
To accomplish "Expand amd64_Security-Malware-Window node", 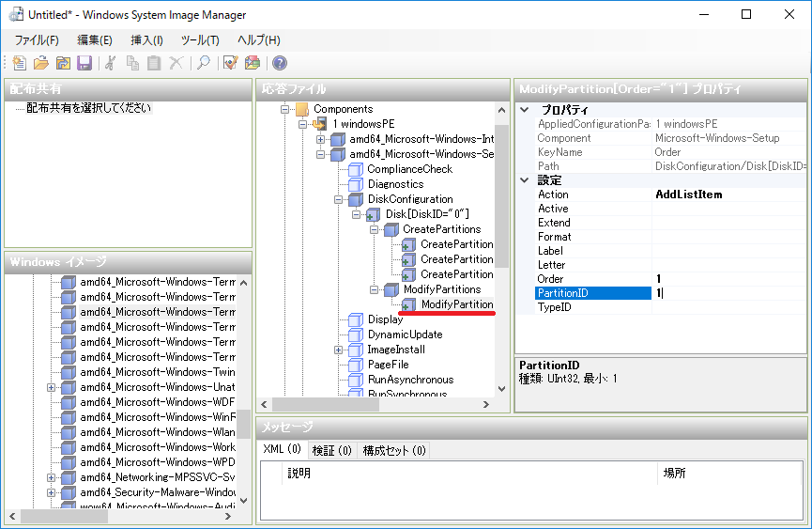I will [x=51, y=492].
